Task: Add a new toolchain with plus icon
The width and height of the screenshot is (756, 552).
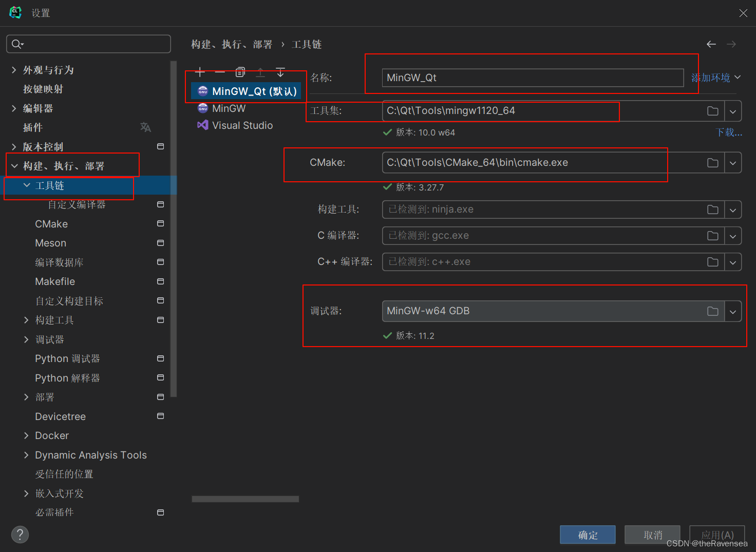Action: coord(200,72)
